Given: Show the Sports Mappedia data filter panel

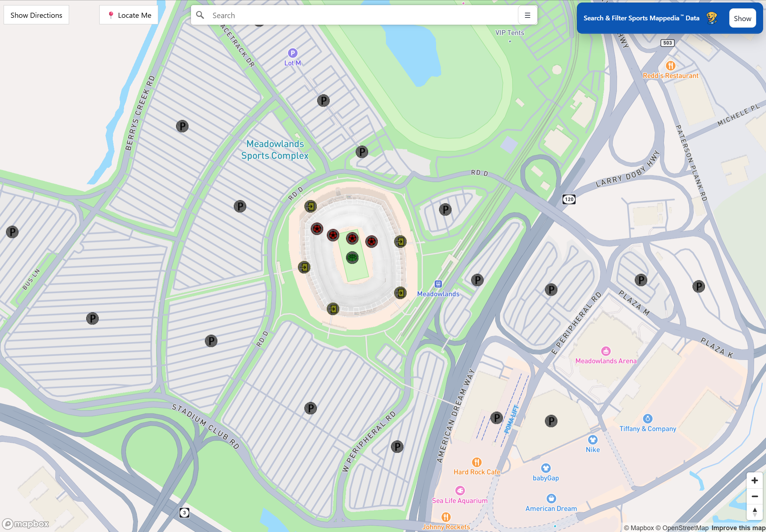Looking at the screenshot, I should (x=742, y=19).
